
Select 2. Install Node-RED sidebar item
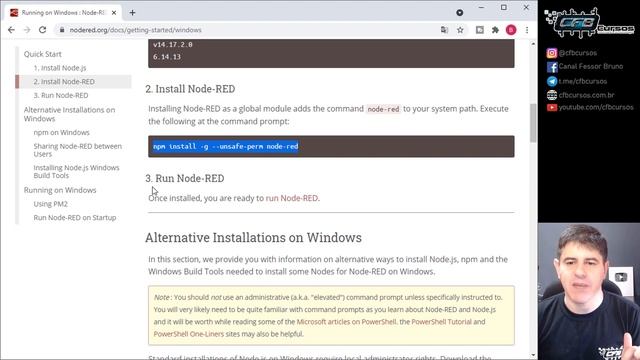click(64, 82)
